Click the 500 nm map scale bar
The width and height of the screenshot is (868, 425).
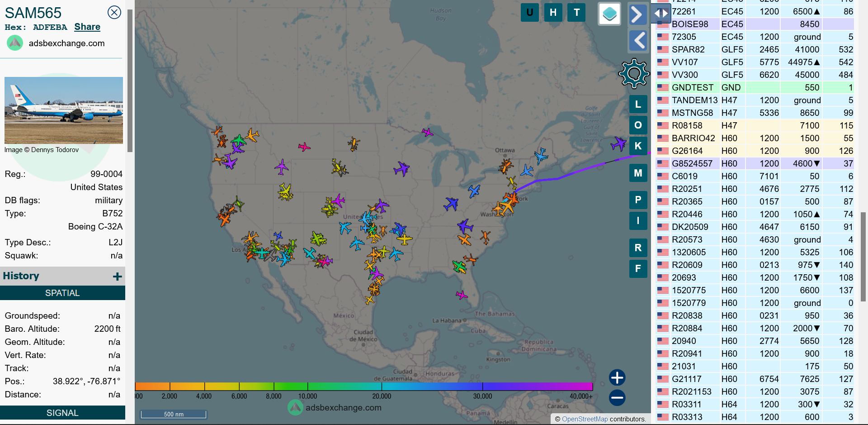pos(174,414)
